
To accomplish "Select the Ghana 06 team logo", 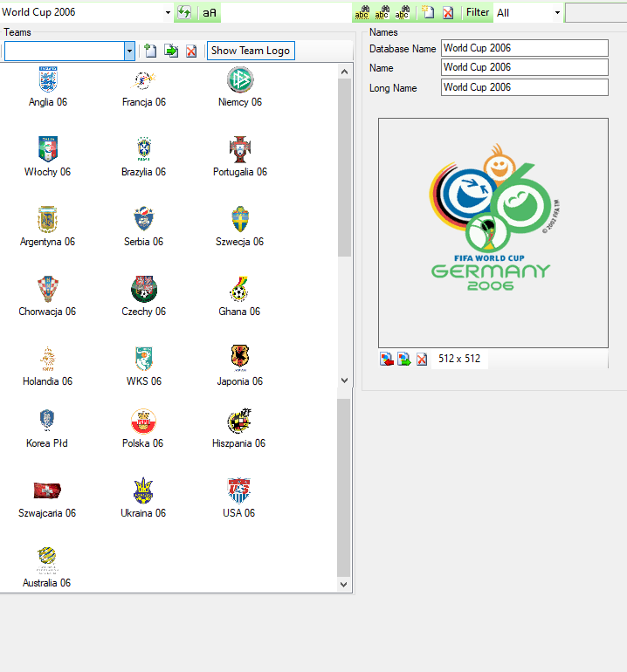I will pos(239,289).
